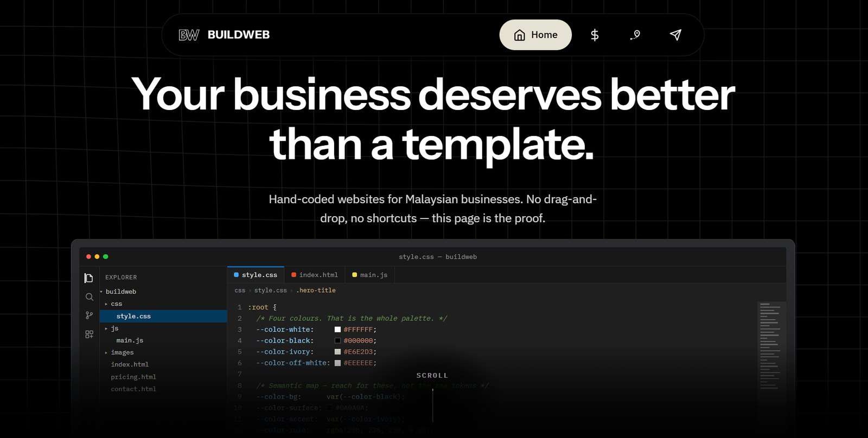Click the 'style.css — buildweb' window title
This screenshot has width=868, height=438.
pyautogui.click(x=438, y=257)
